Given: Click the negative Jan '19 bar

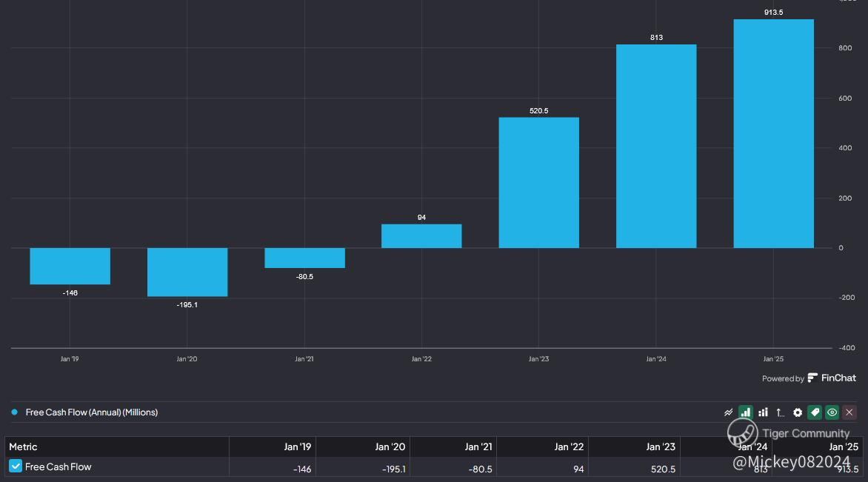Looking at the screenshot, I should tap(70, 267).
